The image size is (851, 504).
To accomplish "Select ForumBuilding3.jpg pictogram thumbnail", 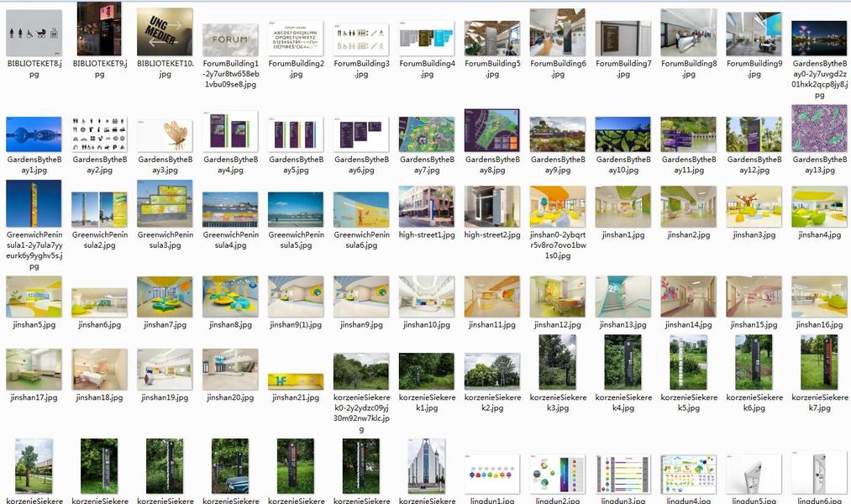I will (x=361, y=39).
